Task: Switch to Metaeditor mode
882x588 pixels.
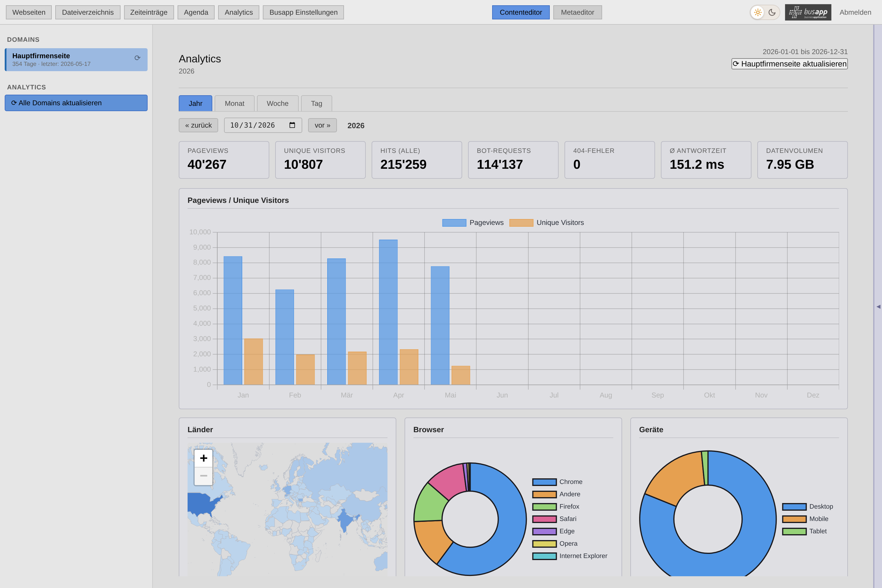Action: point(577,12)
